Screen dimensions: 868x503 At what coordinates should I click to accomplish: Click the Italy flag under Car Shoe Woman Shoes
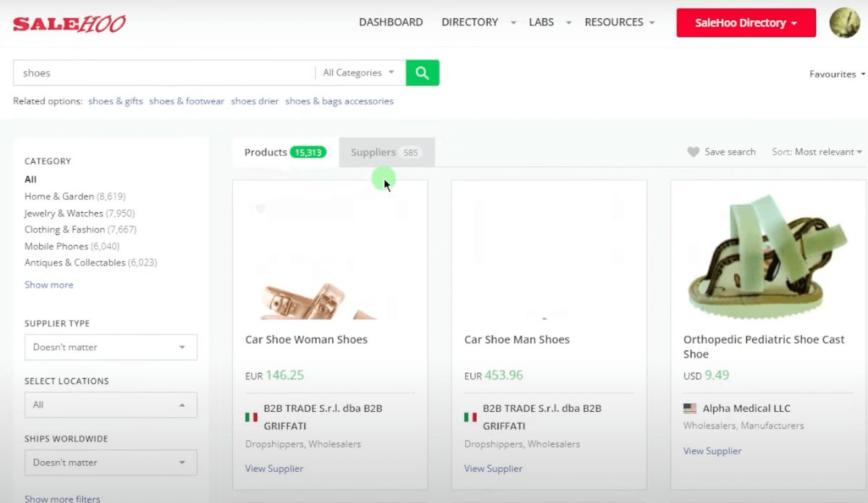pos(251,417)
